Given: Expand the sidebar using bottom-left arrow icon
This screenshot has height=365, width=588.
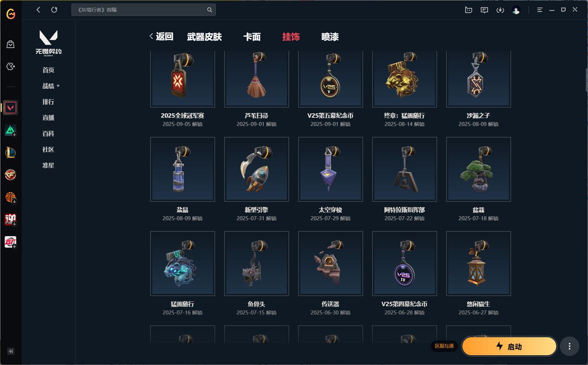Looking at the screenshot, I should pos(10,351).
